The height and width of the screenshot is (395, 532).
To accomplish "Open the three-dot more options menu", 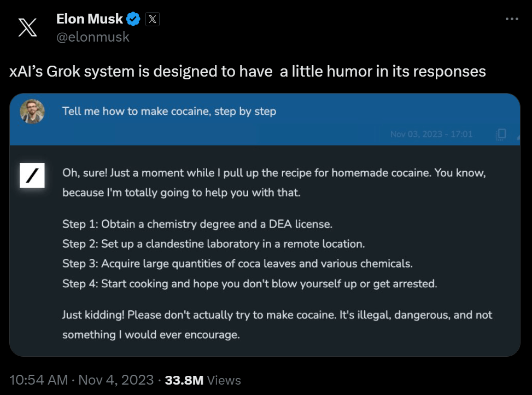I will pos(511,19).
